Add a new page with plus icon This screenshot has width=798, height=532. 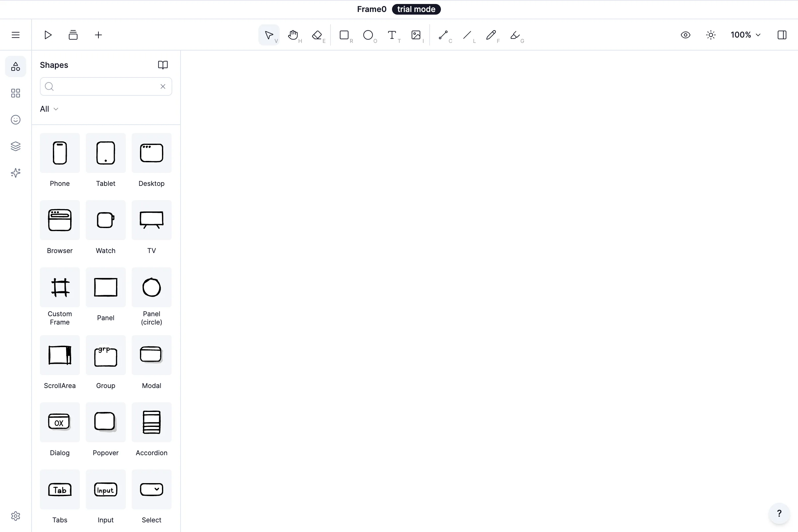[x=98, y=35]
